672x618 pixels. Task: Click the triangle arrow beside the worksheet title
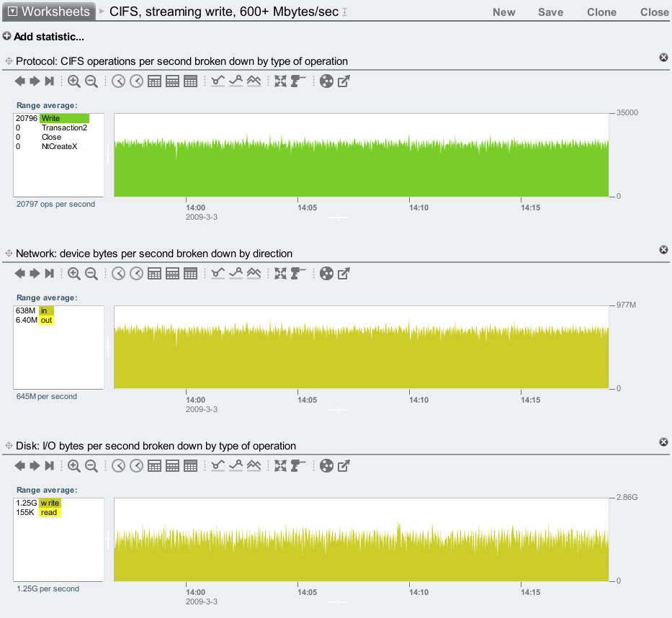(102, 11)
